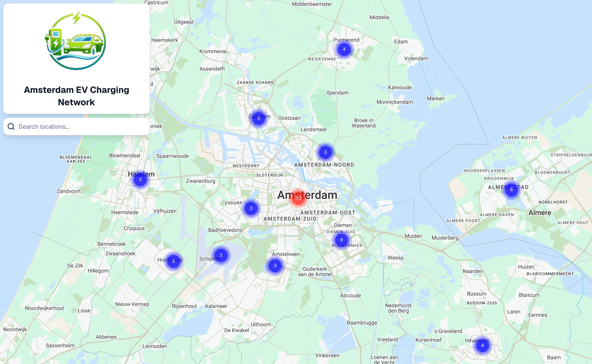
Task: Click the Weesp town label
Action: pos(396,258)
